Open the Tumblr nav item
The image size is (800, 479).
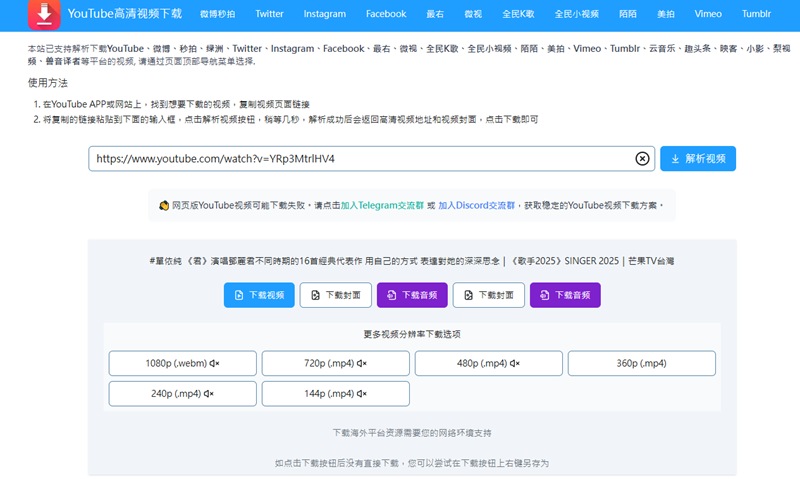tap(756, 14)
